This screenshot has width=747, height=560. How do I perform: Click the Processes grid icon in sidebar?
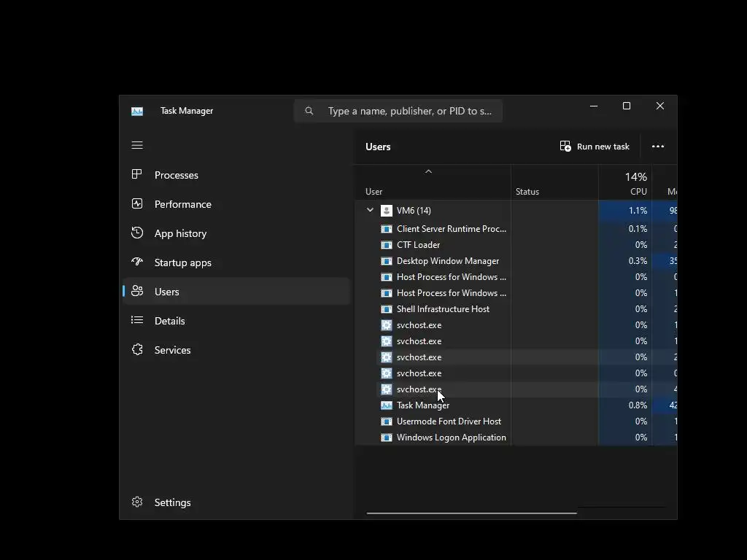click(x=137, y=174)
